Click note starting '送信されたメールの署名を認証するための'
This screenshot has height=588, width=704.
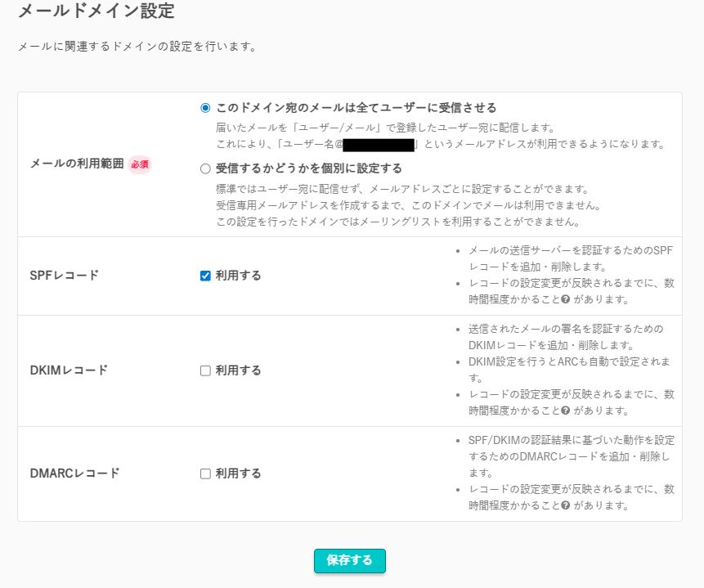point(566,337)
